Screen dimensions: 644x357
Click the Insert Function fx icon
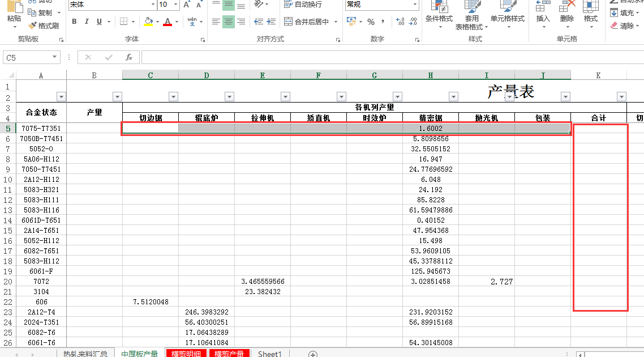click(x=129, y=57)
